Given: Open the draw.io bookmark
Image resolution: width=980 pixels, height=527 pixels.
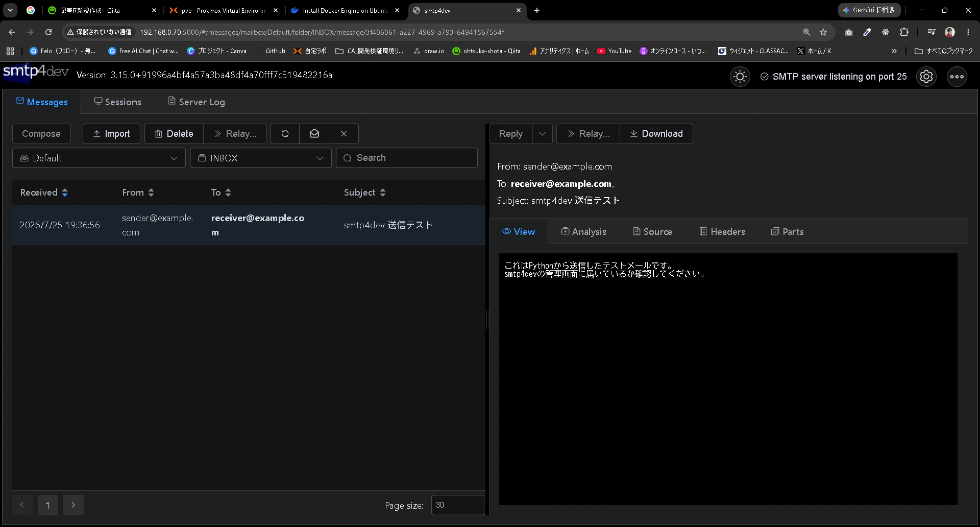Looking at the screenshot, I should pyautogui.click(x=429, y=51).
